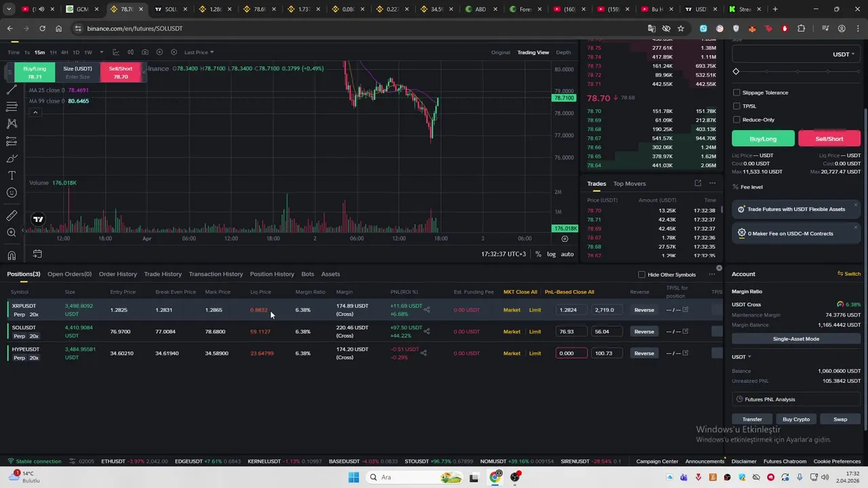Viewport: 868px width, 488px height.
Task: Open the Top Movers tab
Action: pos(629,184)
